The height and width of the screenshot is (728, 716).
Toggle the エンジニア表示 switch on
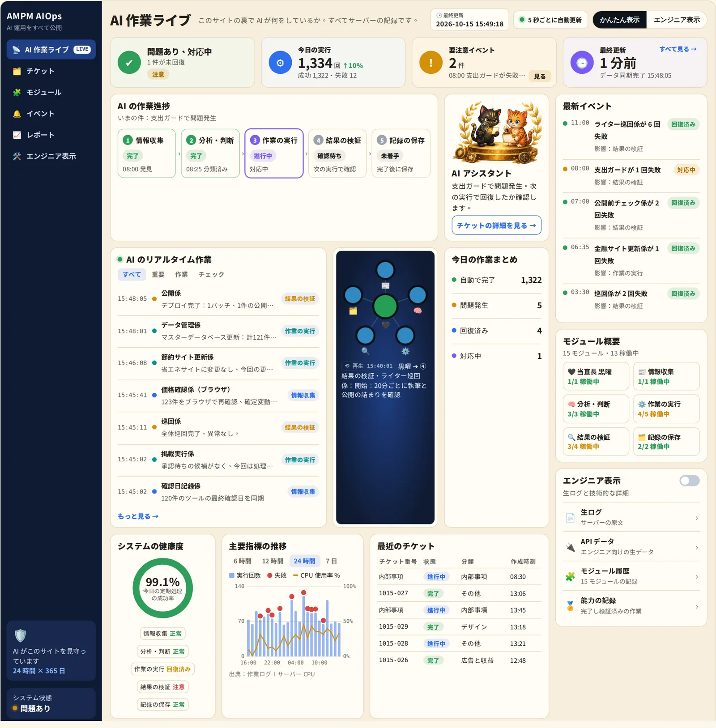pos(689,481)
